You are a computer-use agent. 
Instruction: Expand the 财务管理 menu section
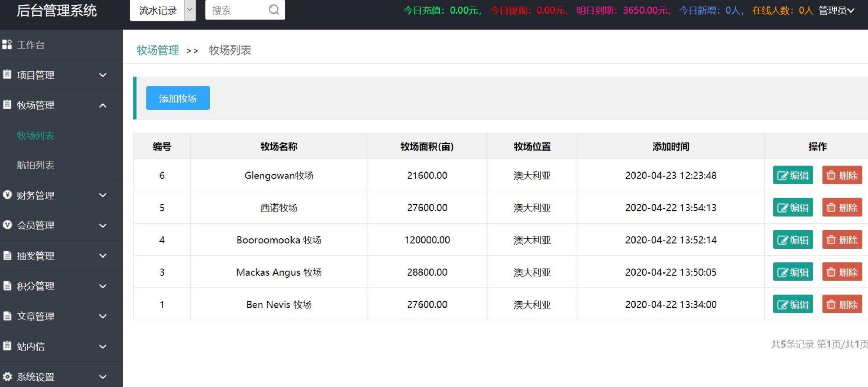[x=61, y=195]
